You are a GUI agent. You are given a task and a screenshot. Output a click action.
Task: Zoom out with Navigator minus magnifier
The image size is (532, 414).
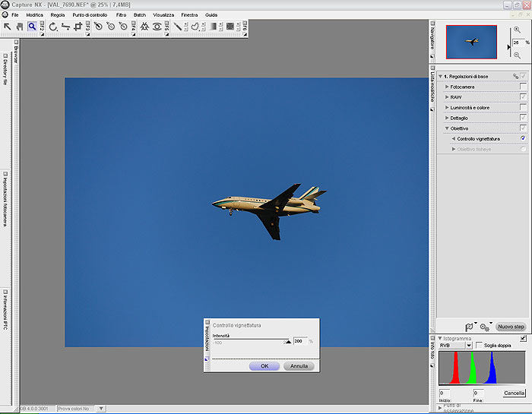coord(517,55)
